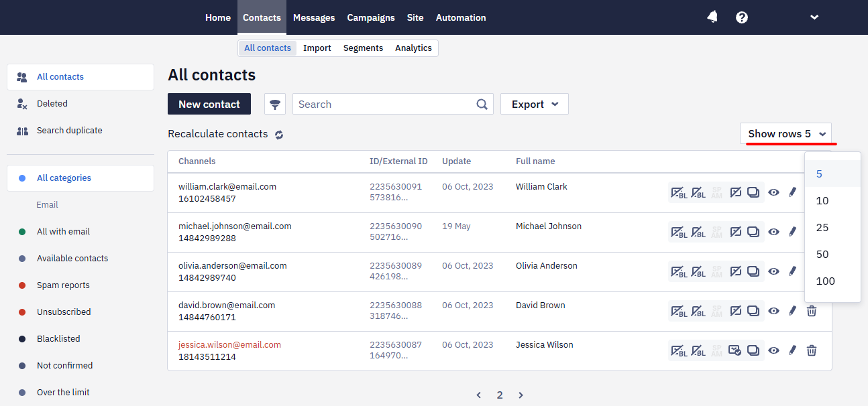Screen dimensions: 868x406
Task: Edit William Clark with the pencil icon
Action: click(792, 192)
